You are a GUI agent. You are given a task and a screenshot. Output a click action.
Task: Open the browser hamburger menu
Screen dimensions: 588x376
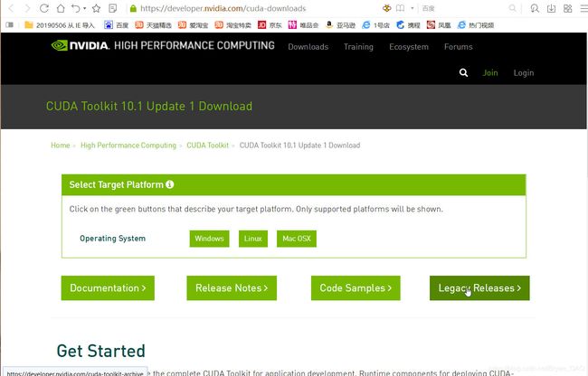[x=583, y=8]
